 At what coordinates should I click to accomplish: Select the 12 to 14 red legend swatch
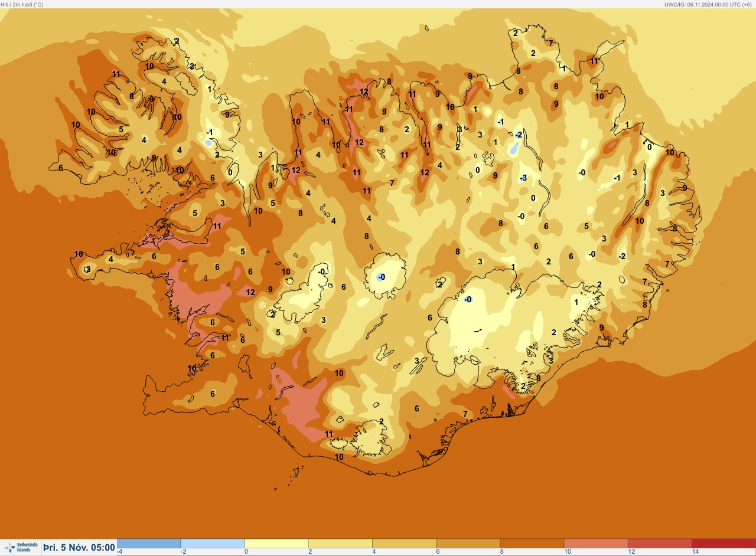click(659, 543)
